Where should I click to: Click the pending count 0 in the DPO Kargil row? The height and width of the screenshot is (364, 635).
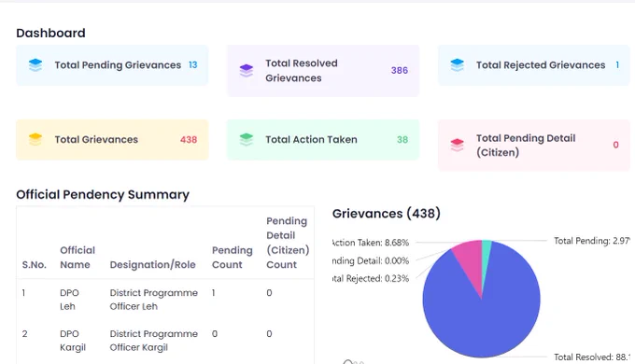click(215, 333)
